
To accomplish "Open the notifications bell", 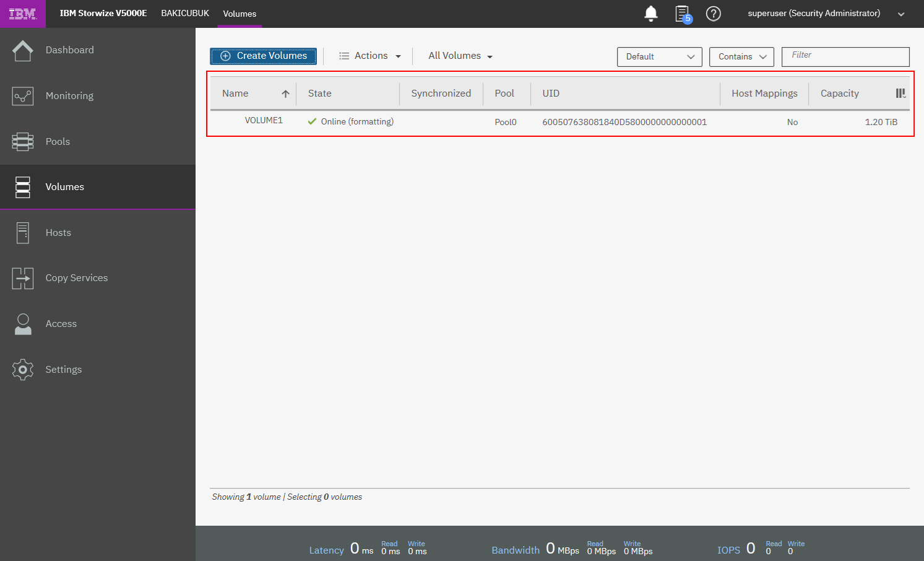I will (650, 14).
